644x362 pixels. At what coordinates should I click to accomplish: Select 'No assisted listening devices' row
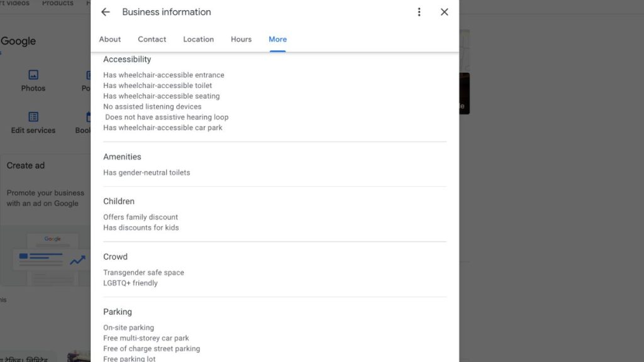(x=152, y=107)
